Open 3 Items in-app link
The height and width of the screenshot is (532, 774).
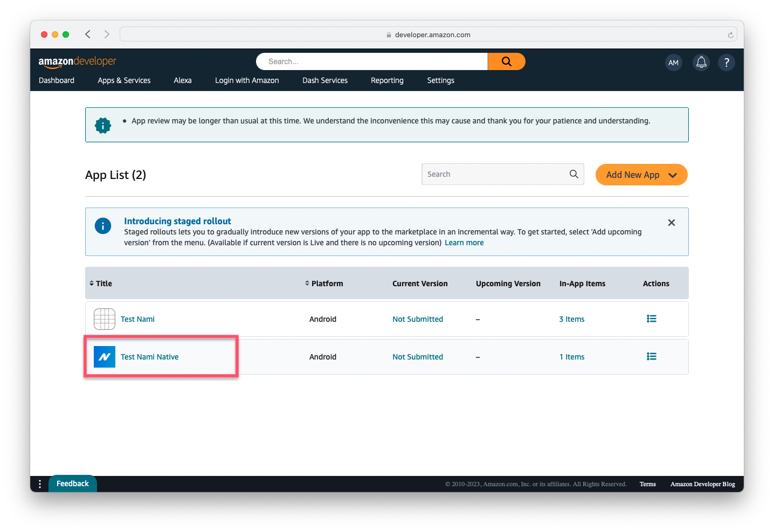click(x=572, y=319)
